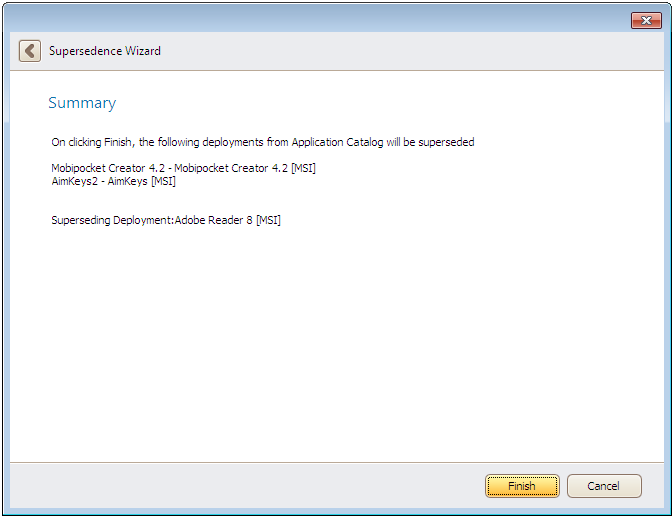The image size is (672, 516).
Task: Click the '[MSI]' tag after AimKeys
Action: (163, 181)
